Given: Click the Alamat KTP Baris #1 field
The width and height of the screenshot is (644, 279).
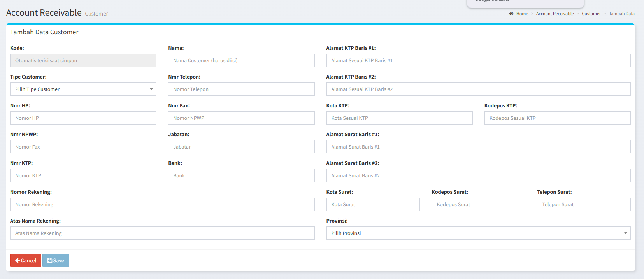Looking at the screenshot, I should pyautogui.click(x=478, y=60).
